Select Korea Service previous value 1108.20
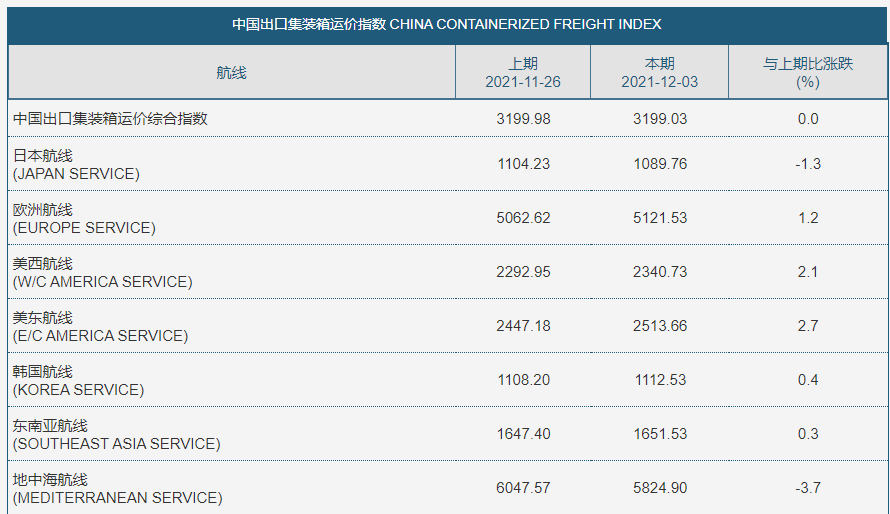 pyautogui.click(x=523, y=380)
